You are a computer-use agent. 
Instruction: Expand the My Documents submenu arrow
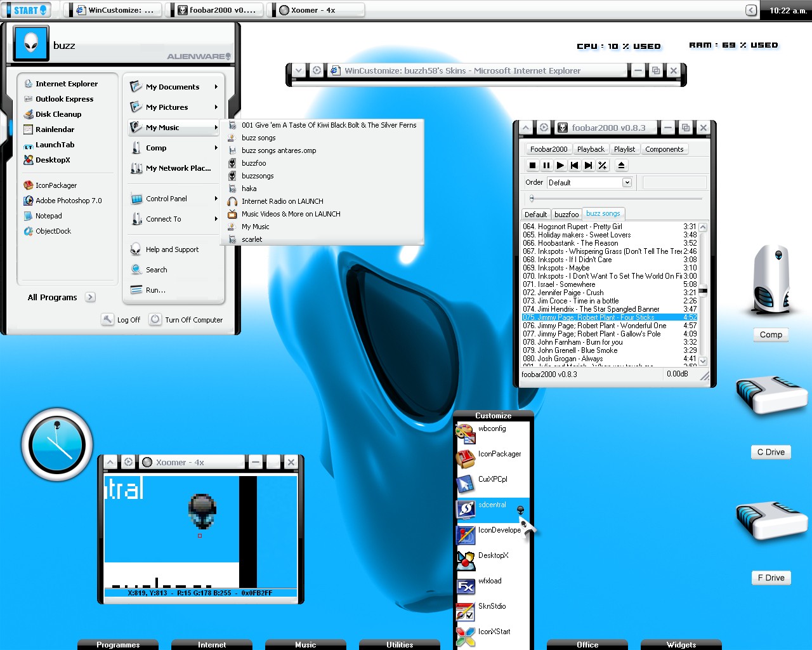click(x=216, y=87)
